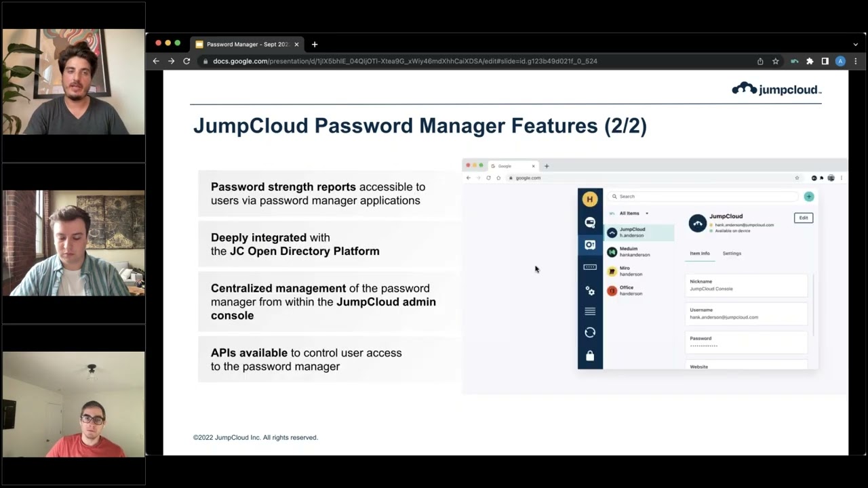Click new tab plus in mock browser

[547, 166]
